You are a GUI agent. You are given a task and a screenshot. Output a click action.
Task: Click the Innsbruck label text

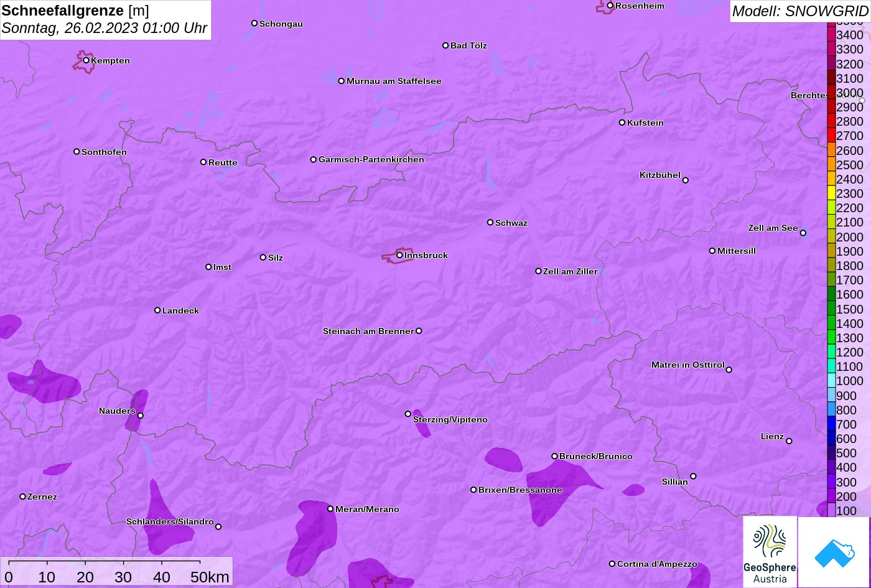pyautogui.click(x=426, y=255)
